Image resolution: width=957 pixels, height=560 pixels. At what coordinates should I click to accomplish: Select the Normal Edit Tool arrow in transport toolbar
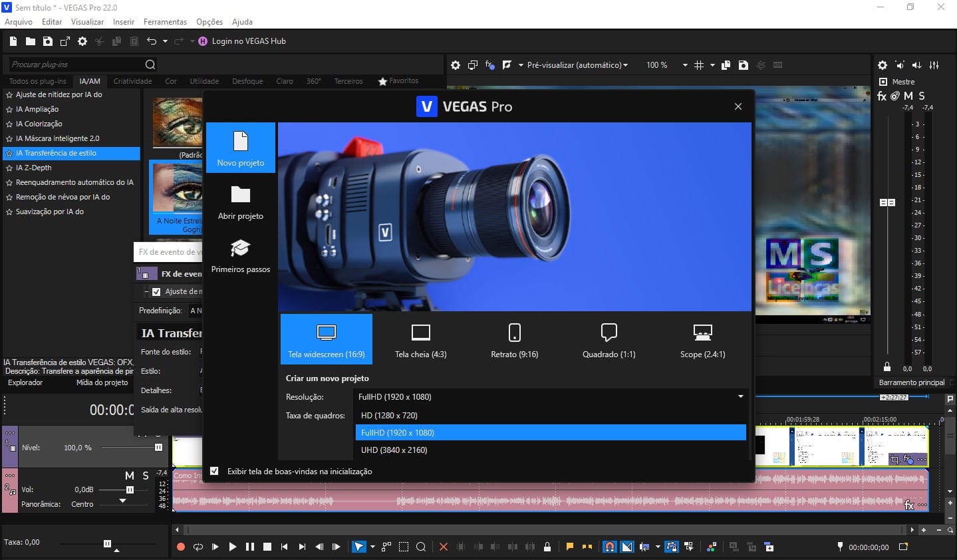(x=358, y=547)
